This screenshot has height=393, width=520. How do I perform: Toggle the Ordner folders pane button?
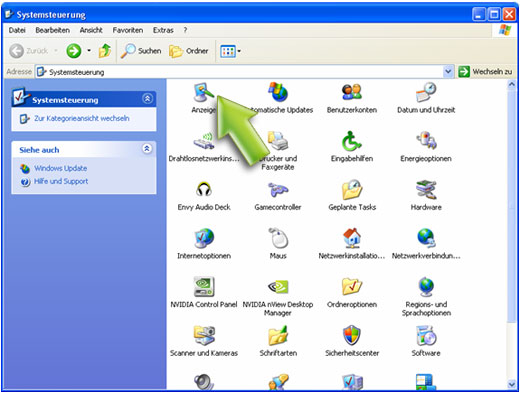coord(189,51)
